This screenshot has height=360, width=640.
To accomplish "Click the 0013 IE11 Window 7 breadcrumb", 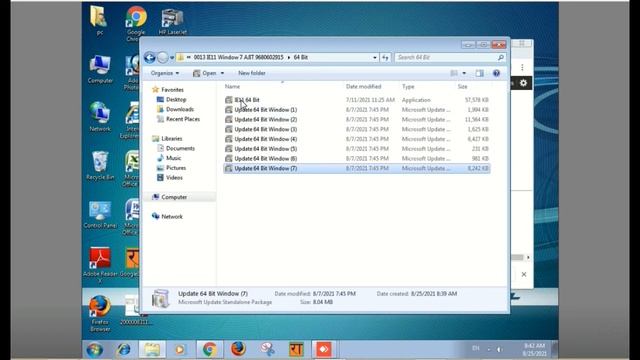I will click(x=238, y=58).
